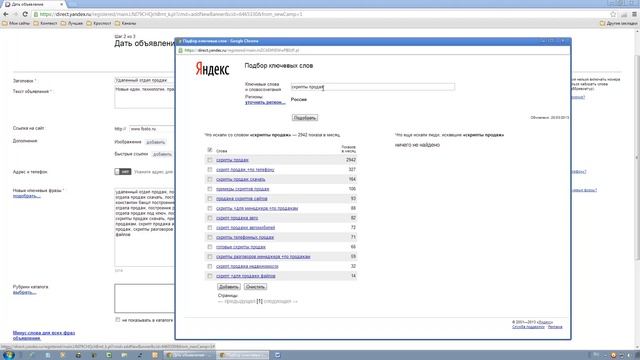
Task: Check the box for 'скрипт продажи авто'
Action: click(x=210, y=218)
